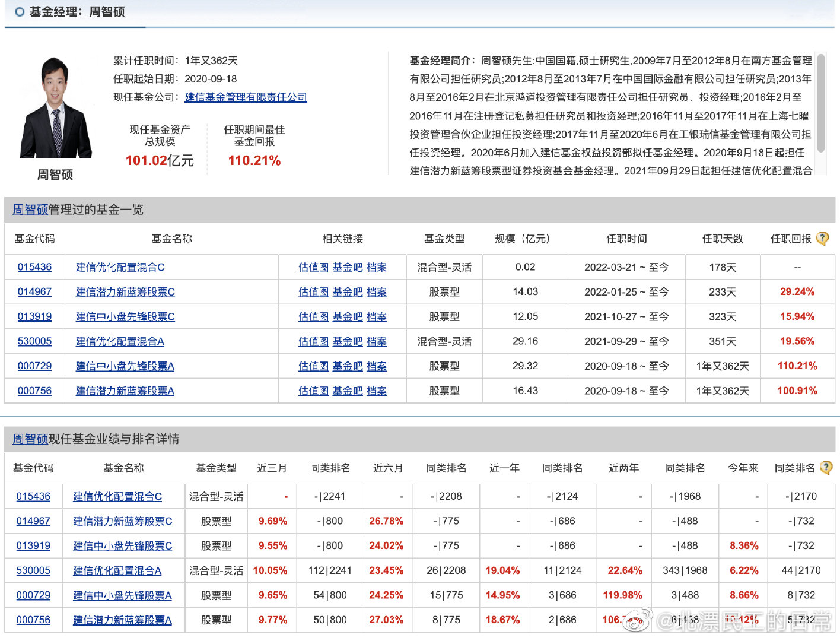This screenshot has width=840, height=641.
Task: Open 建信基金管理有限责任公司 company link
Action: point(246,97)
